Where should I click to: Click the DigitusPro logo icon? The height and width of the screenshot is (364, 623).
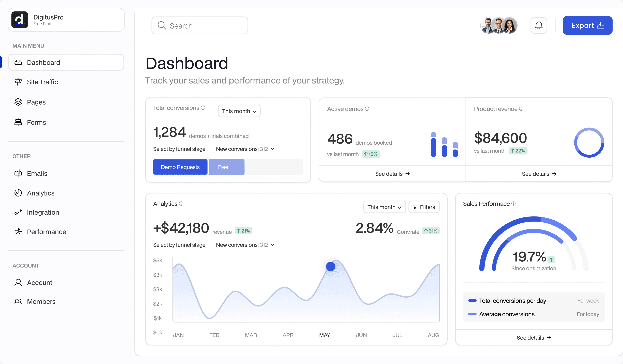click(20, 20)
